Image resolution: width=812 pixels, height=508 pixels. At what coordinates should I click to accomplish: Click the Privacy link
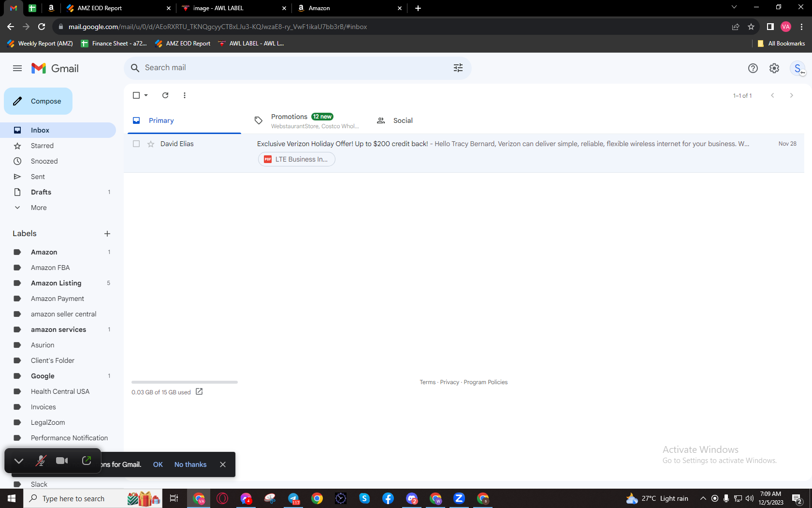[x=449, y=382]
